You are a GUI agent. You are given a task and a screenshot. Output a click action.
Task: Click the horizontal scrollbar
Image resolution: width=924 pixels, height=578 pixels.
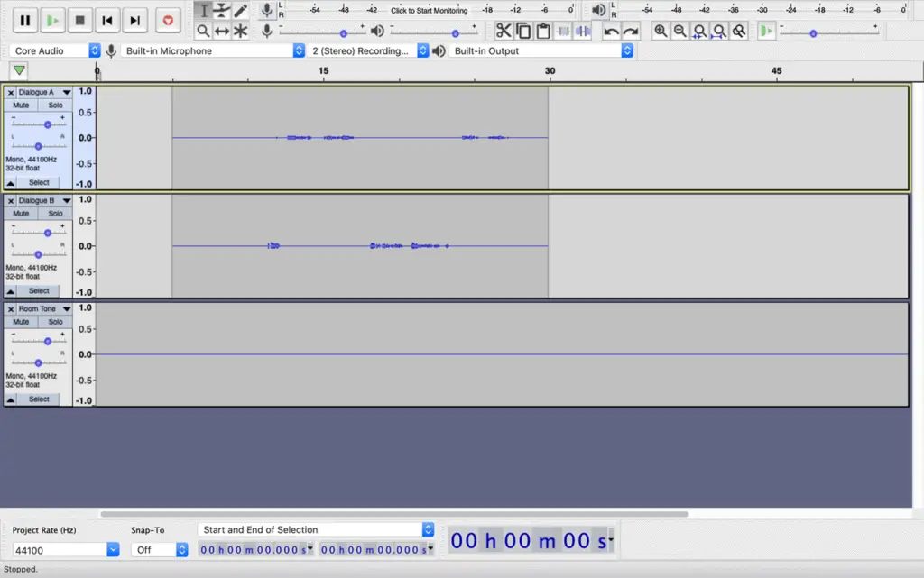click(x=394, y=514)
